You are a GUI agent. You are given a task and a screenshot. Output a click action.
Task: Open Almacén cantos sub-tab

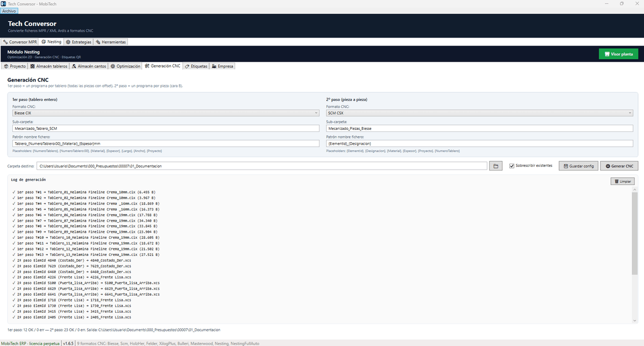(x=89, y=66)
